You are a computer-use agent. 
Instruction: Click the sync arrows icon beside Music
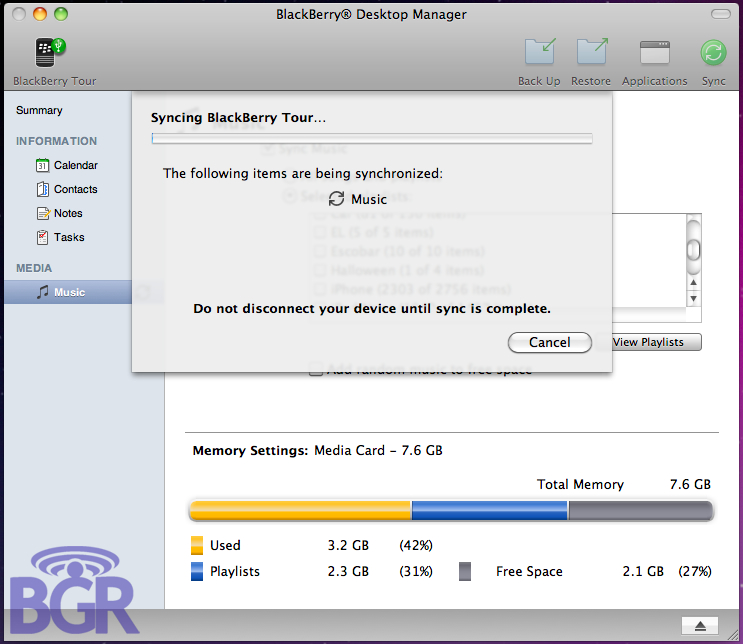pyautogui.click(x=336, y=199)
